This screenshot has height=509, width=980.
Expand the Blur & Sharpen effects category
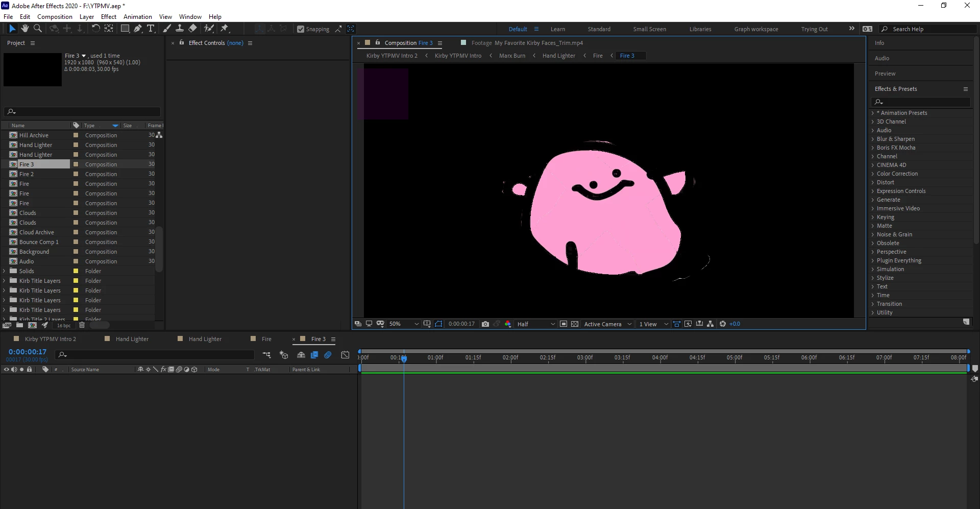tap(873, 139)
